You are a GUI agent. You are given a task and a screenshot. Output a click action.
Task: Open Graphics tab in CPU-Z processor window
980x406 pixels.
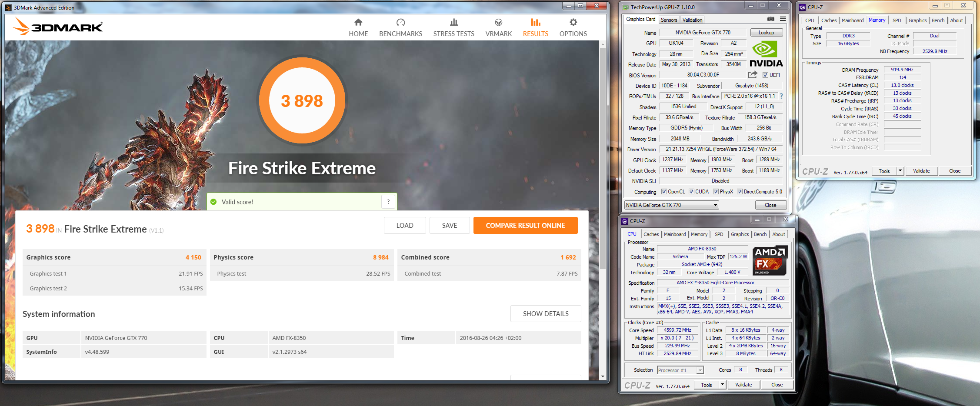point(740,234)
